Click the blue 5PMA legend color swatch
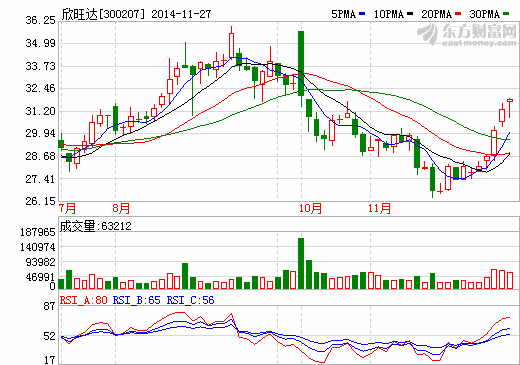The width and height of the screenshot is (520, 365). [362, 14]
